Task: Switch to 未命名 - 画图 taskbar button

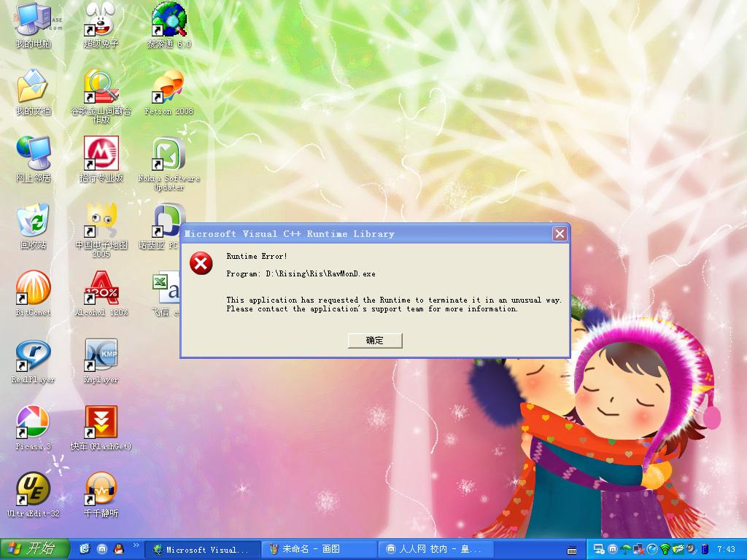Action: click(x=320, y=550)
